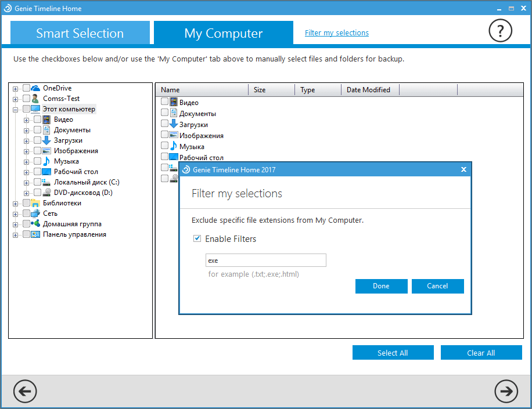
Task: Check the Этот компьютер checkbox
Action: pyautogui.click(x=26, y=109)
